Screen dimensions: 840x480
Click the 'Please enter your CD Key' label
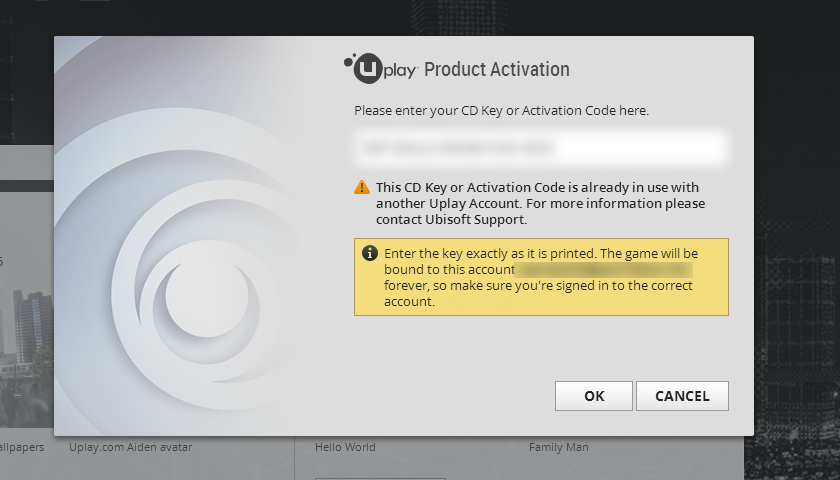[x=501, y=110]
